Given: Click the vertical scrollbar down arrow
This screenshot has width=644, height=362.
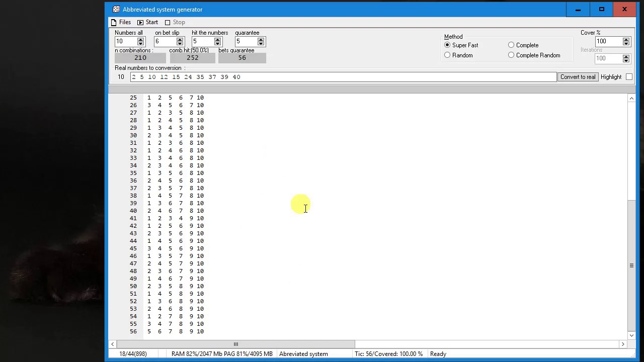Looking at the screenshot, I should (631, 335).
